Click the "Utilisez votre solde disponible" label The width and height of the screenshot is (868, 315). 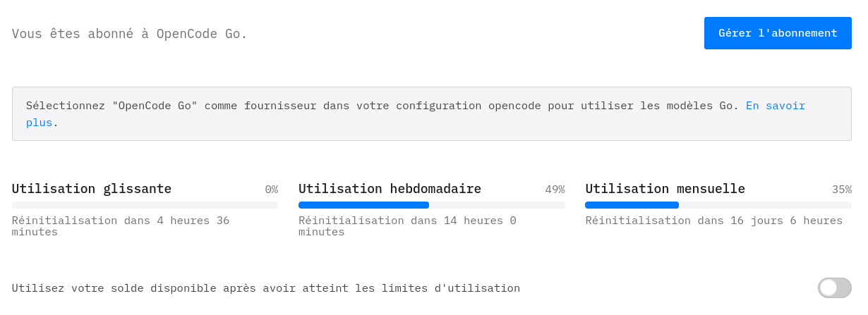[x=265, y=288]
